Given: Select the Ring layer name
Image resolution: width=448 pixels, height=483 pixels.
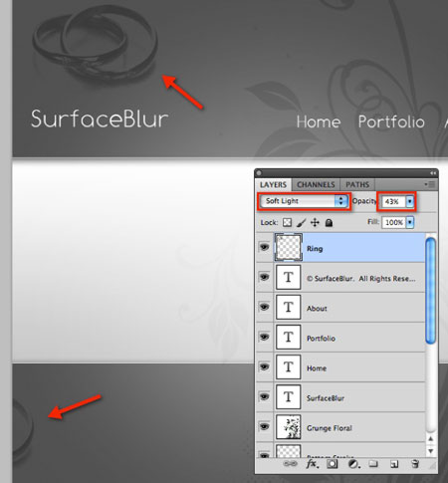Looking at the screenshot, I should [315, 249].
